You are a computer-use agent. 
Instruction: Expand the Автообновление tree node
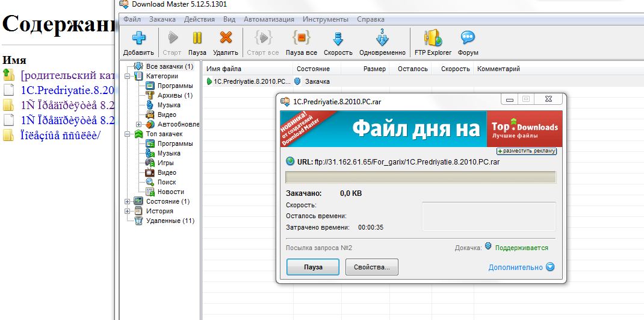tap(139, 124)
